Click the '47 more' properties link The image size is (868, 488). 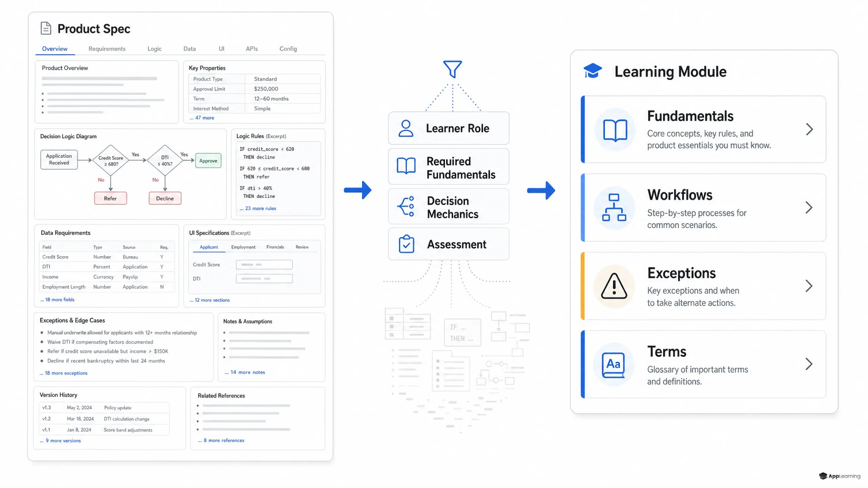202,118
